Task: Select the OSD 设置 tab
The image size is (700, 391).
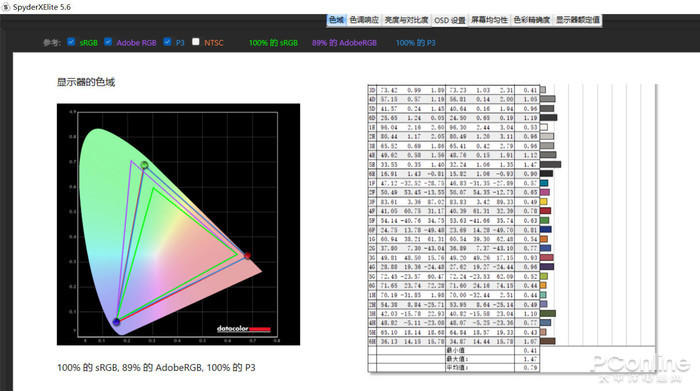Action: [x=450, y=21]
